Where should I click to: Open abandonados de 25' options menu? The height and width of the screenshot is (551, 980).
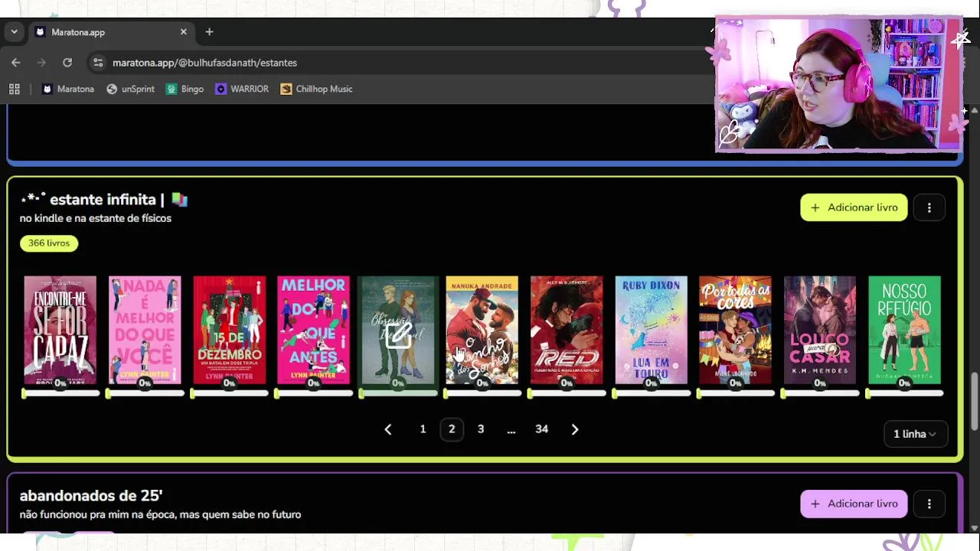click(x=929, y=504)
